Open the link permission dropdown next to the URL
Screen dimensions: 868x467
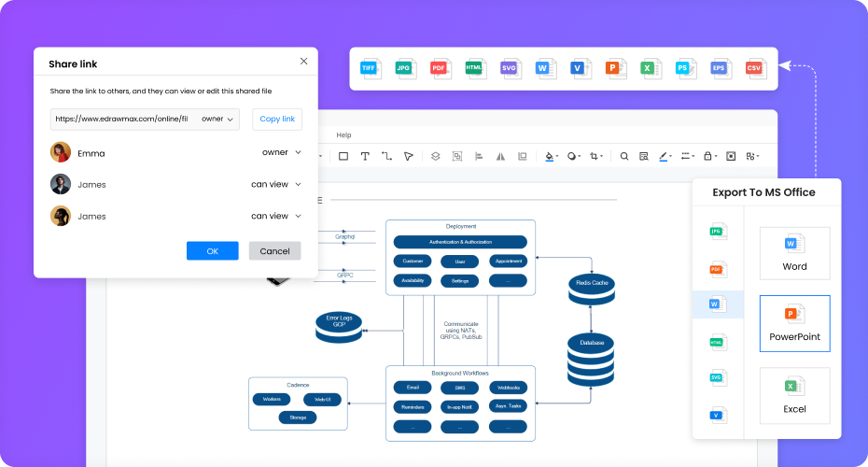click(x=219, y=120)
